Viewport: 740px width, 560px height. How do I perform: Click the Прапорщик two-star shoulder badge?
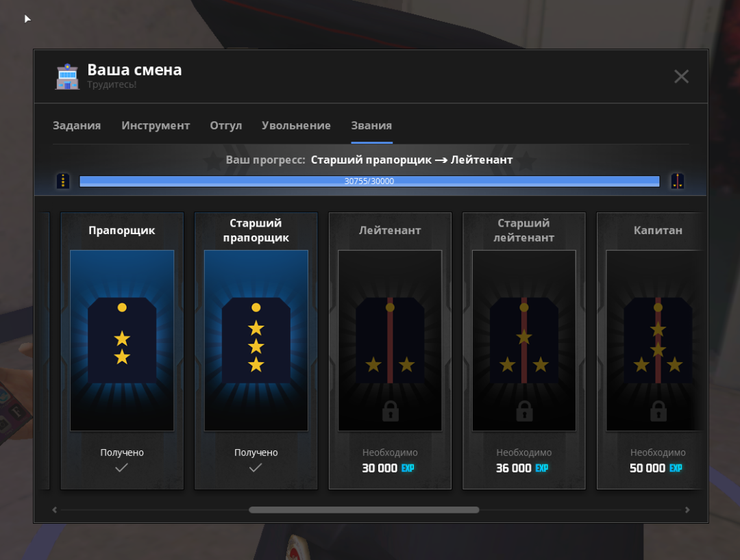(122, 340)
